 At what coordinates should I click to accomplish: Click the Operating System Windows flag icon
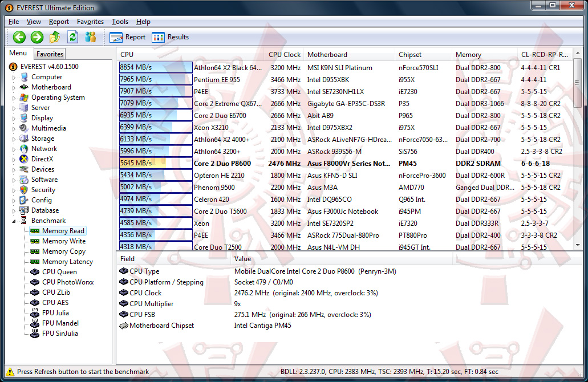click(25, 97)
